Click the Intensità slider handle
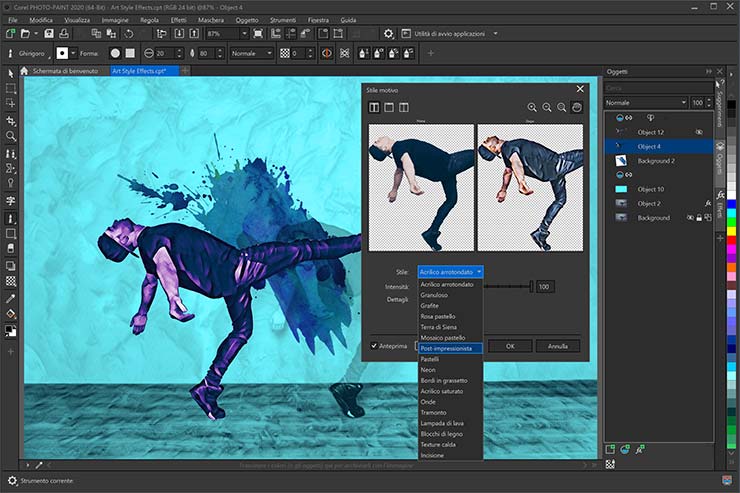Screen dimensions: 740x493 531,286
